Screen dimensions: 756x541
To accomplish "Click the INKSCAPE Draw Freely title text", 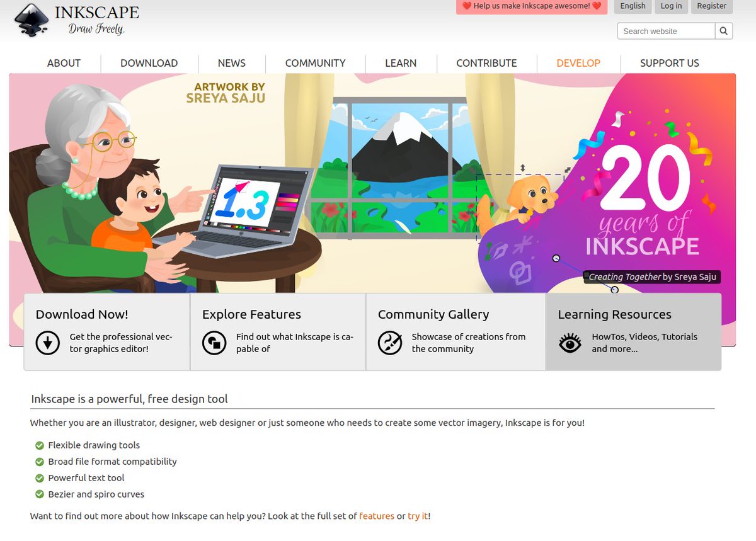I will point(97,20).
